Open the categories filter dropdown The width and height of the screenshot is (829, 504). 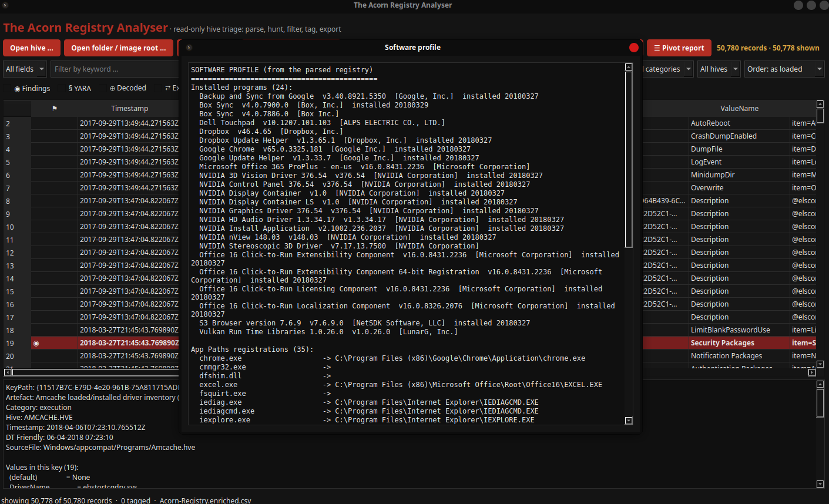669,69
